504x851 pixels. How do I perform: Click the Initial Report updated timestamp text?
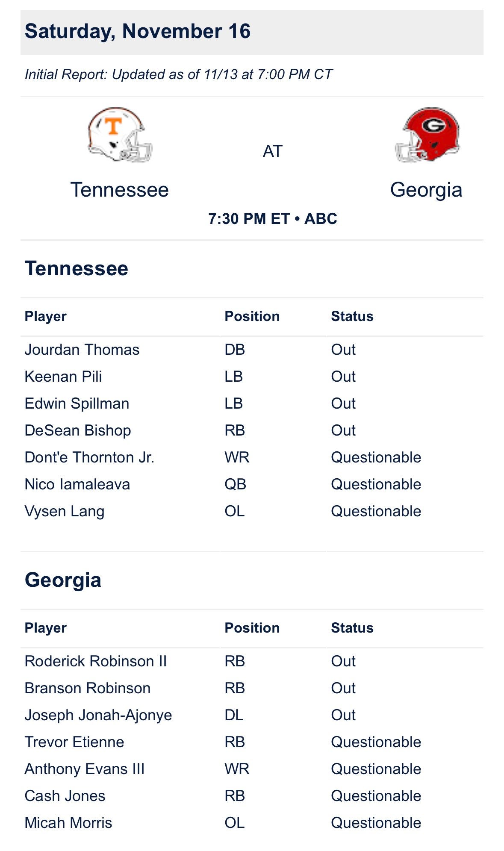point(179,74)
